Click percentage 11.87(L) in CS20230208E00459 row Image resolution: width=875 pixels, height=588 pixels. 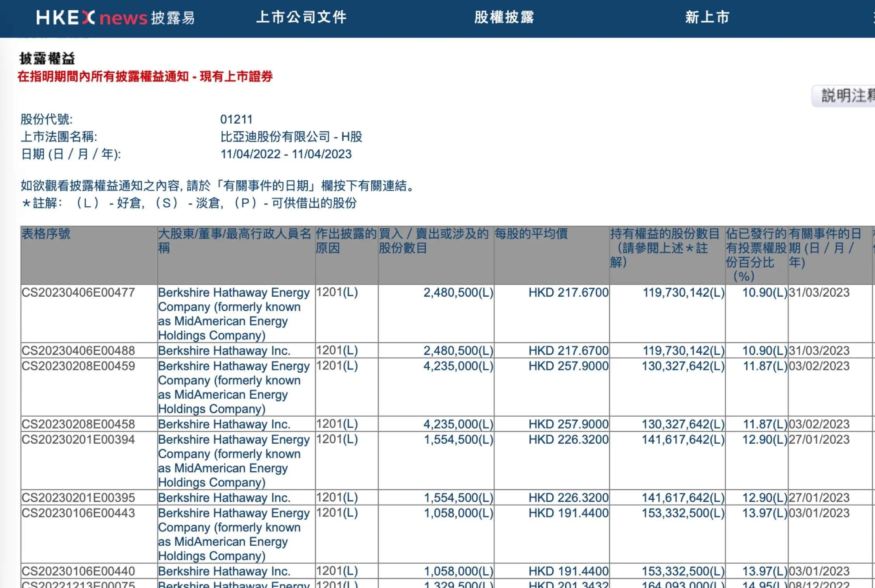[x=765, y=366]
